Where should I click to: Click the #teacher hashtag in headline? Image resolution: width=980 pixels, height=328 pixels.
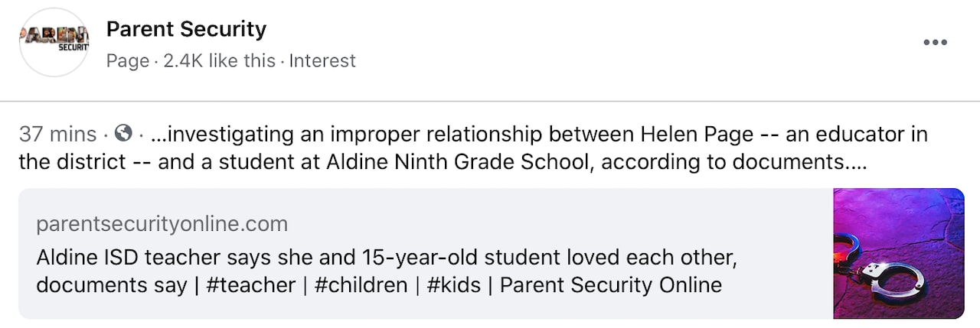coord(249,285)
